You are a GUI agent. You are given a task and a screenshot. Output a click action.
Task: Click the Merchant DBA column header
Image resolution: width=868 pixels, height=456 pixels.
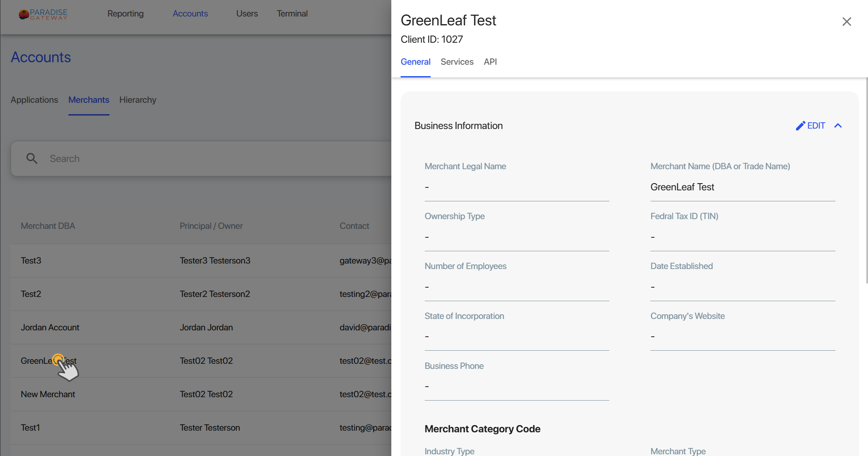click(48, 226)
